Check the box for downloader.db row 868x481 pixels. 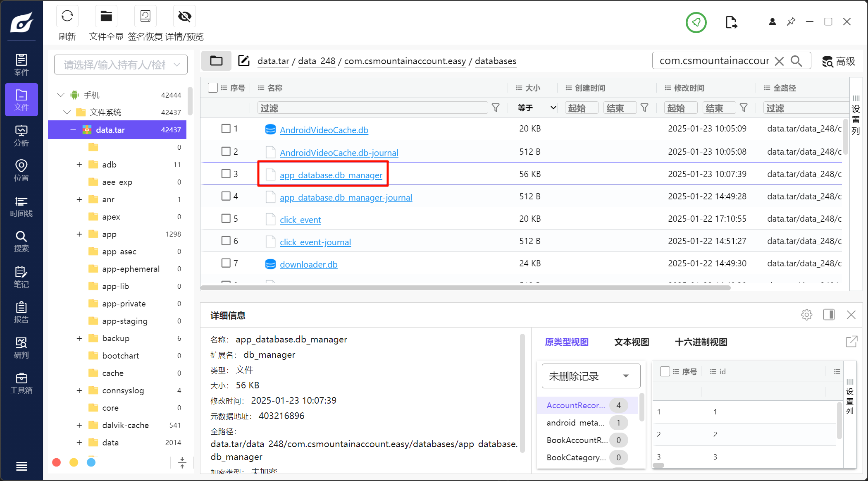(x=226, y=263)
